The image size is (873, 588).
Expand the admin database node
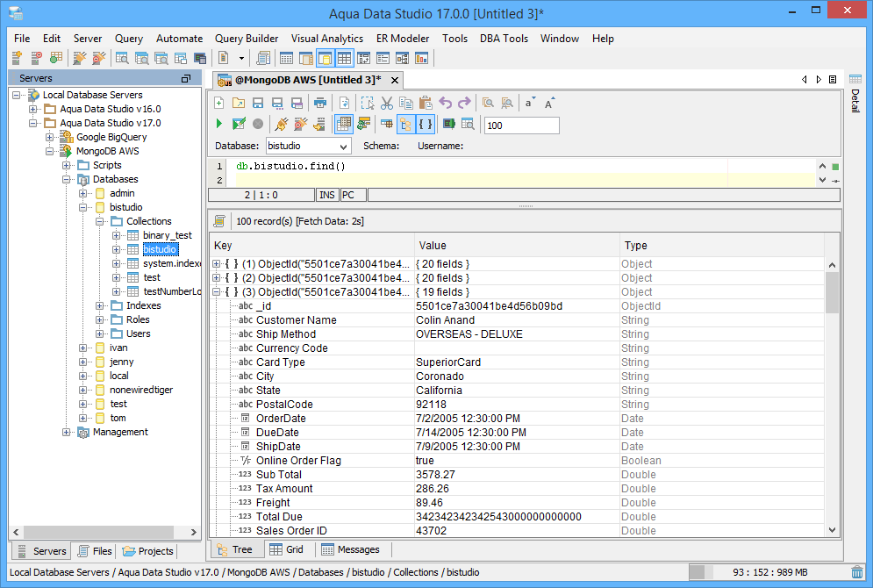click(83, 193)
